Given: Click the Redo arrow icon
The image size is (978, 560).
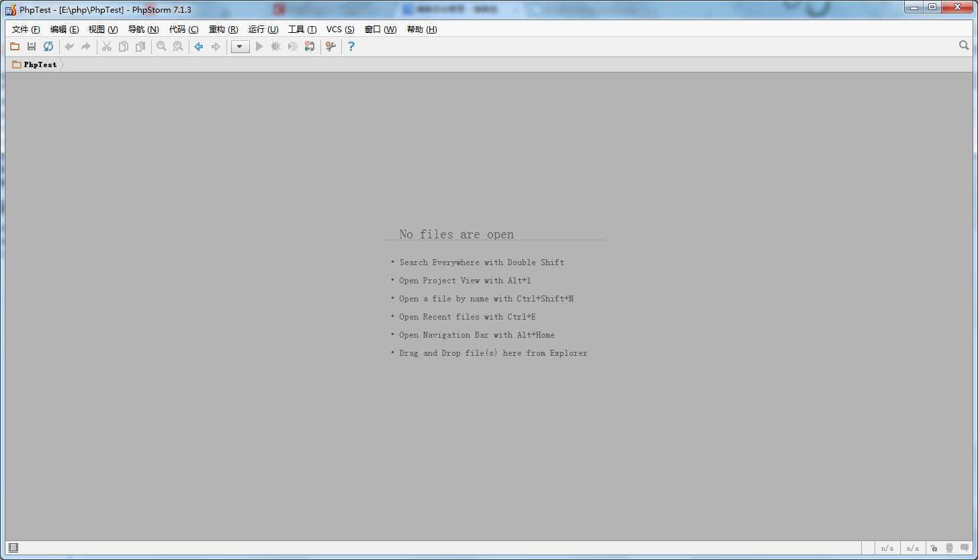Looking at the screenshot, I should [86, 46].
